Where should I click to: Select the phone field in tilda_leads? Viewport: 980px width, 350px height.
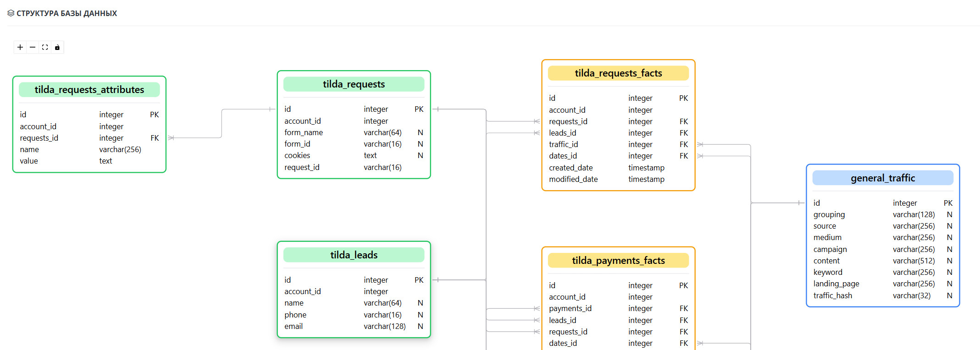click(295, 315)
